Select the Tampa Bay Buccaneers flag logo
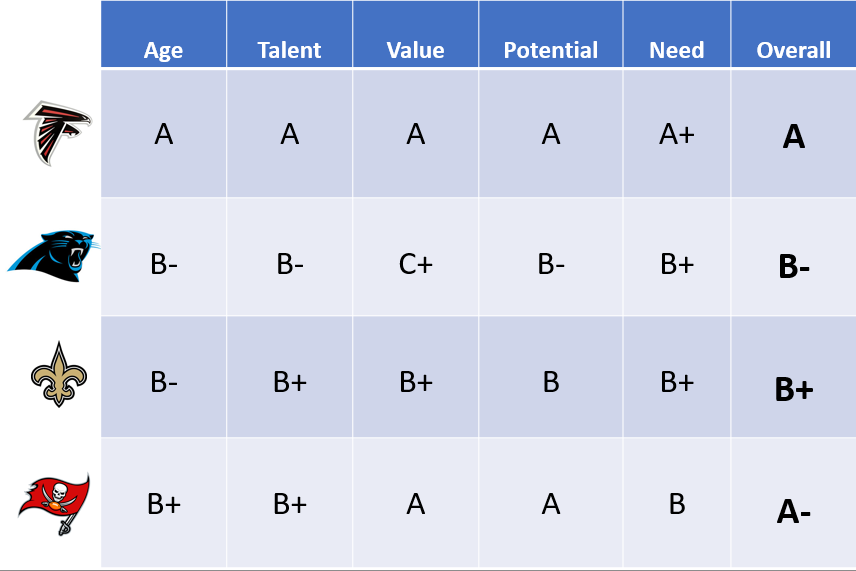This screenshot has width=856, height=571. coord(54,504)
